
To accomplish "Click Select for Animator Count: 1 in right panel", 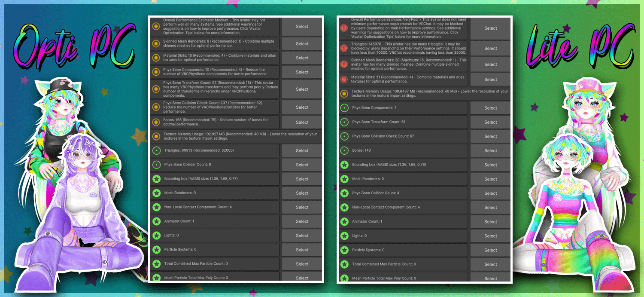I will [490, 222].
